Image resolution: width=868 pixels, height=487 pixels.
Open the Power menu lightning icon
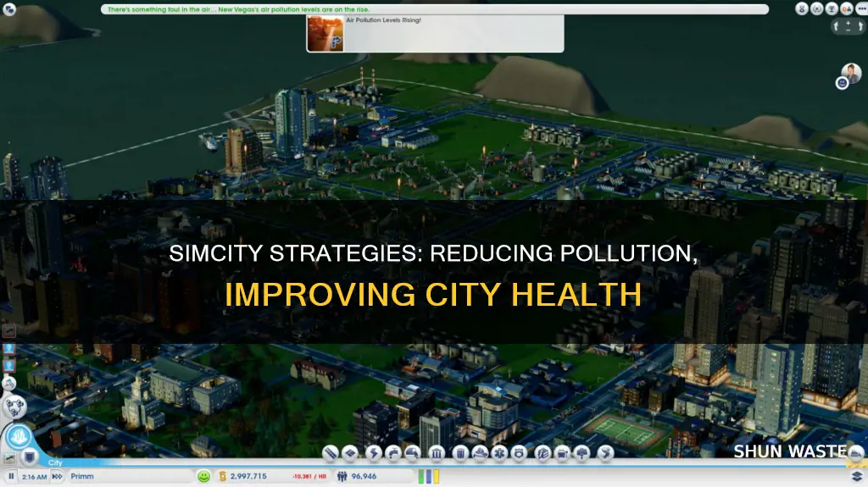tap(373, 453)
